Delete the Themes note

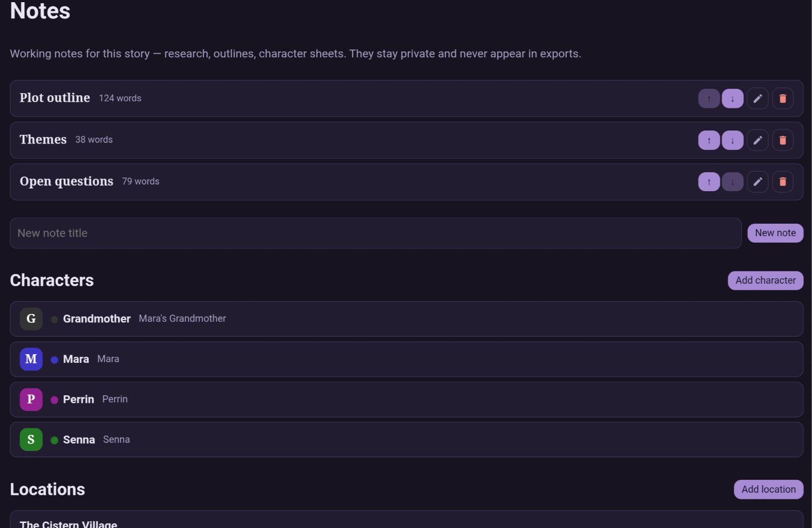tap(782, 140)
